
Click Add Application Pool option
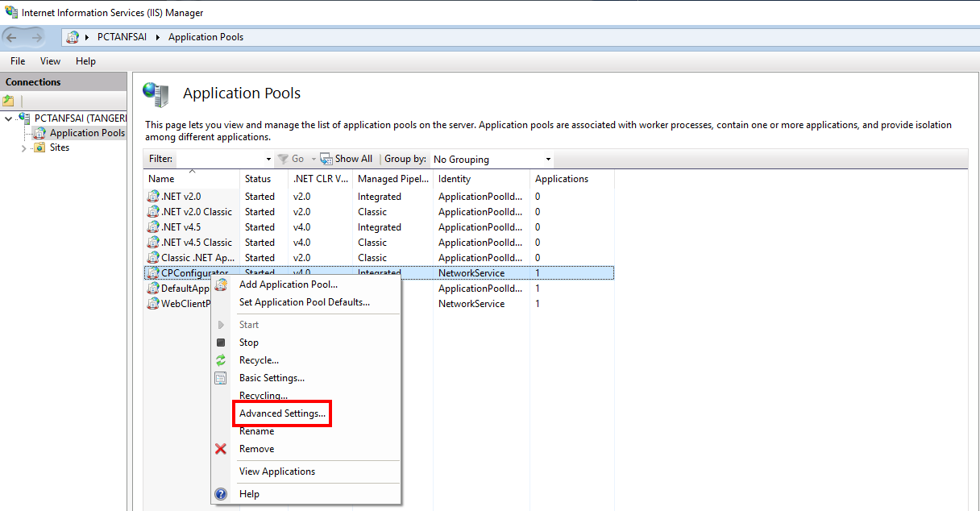click(288, 285)
